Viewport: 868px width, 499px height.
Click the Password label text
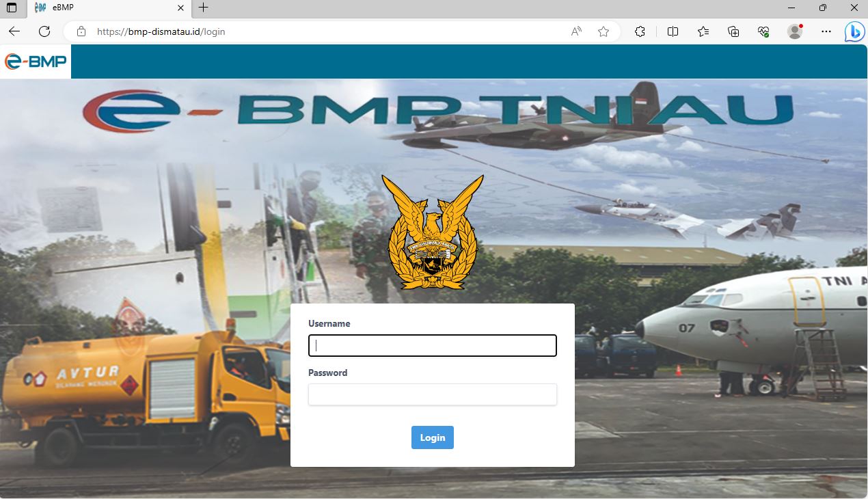click(327, 373)
